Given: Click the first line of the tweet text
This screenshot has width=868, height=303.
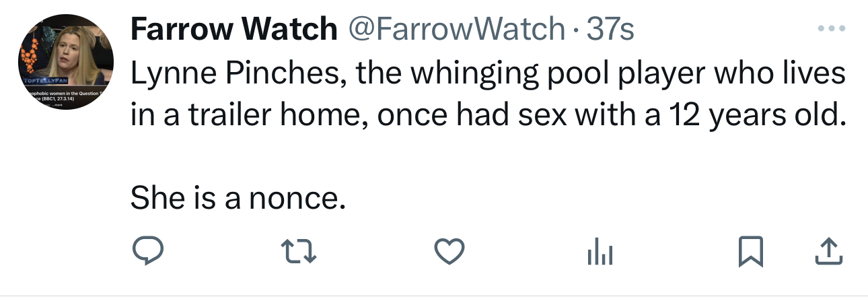Looking at the screenshot, I should pos(487,73).
